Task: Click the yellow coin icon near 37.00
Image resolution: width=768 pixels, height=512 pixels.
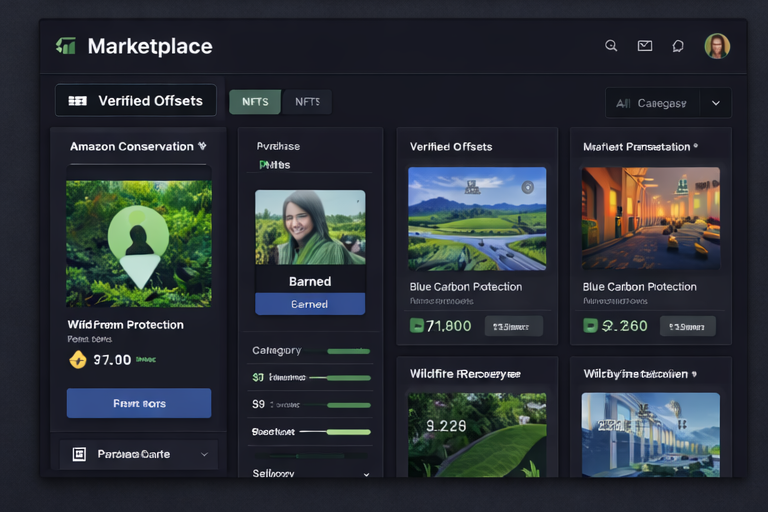Action: (x=77, y=360)
